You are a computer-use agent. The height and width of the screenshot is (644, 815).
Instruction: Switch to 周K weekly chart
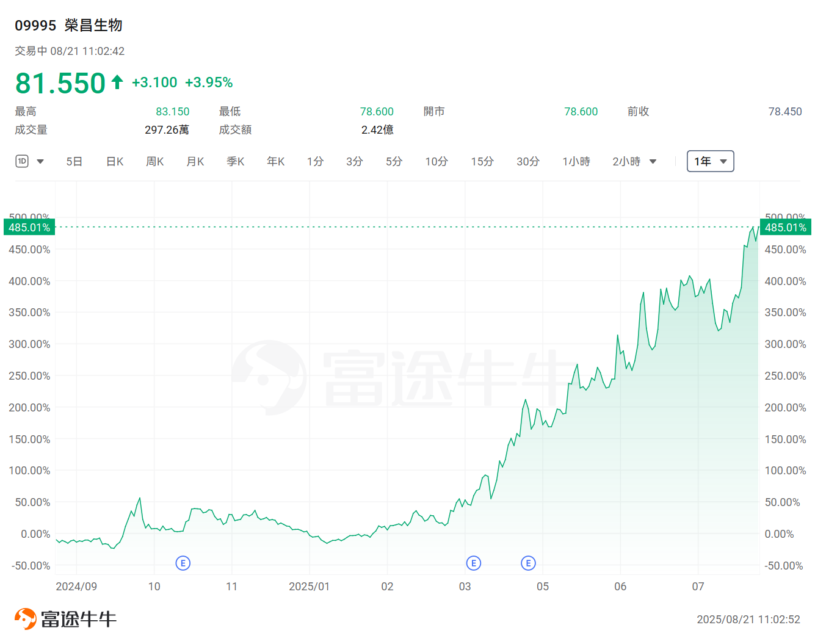pyautogui.click(x=154, y=161)
